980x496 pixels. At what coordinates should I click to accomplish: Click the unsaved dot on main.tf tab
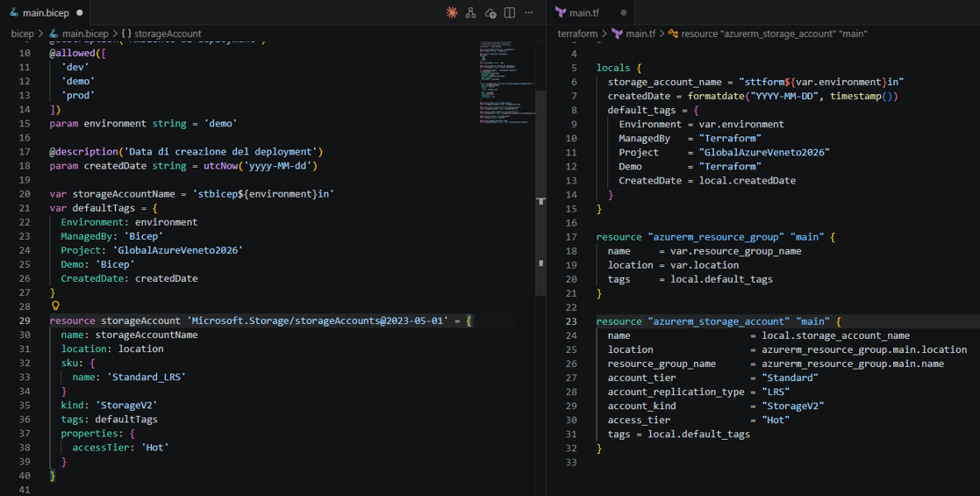click(623, 12)
